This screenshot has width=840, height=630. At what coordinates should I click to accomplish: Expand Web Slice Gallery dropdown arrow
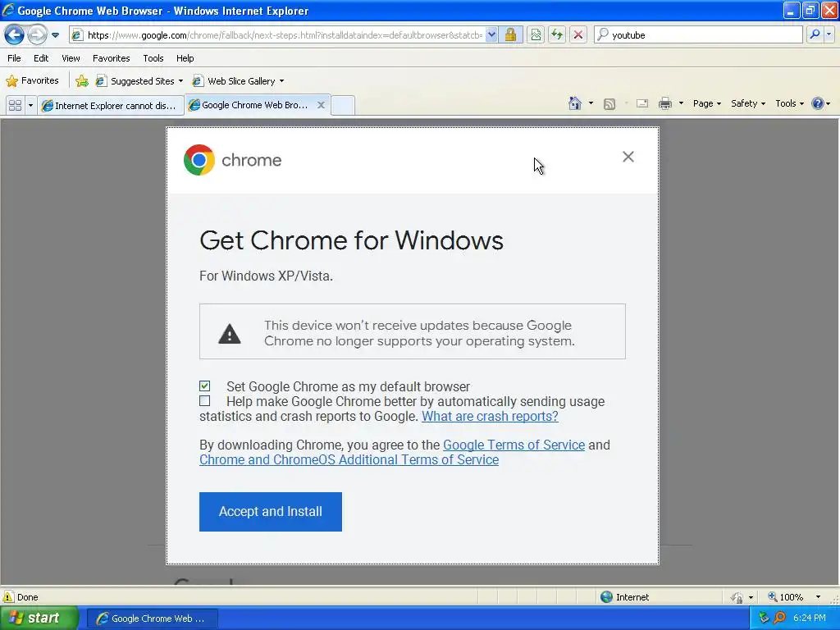[x=282, y=81]
